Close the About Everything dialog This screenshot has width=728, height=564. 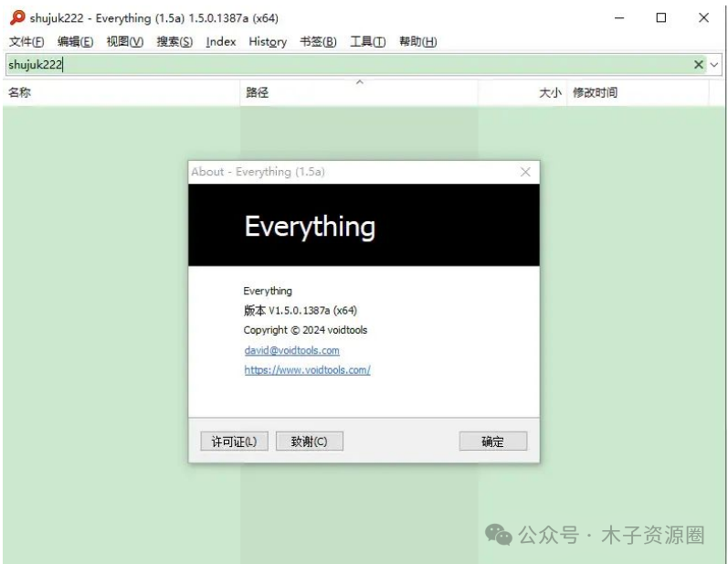pos(525,172)
